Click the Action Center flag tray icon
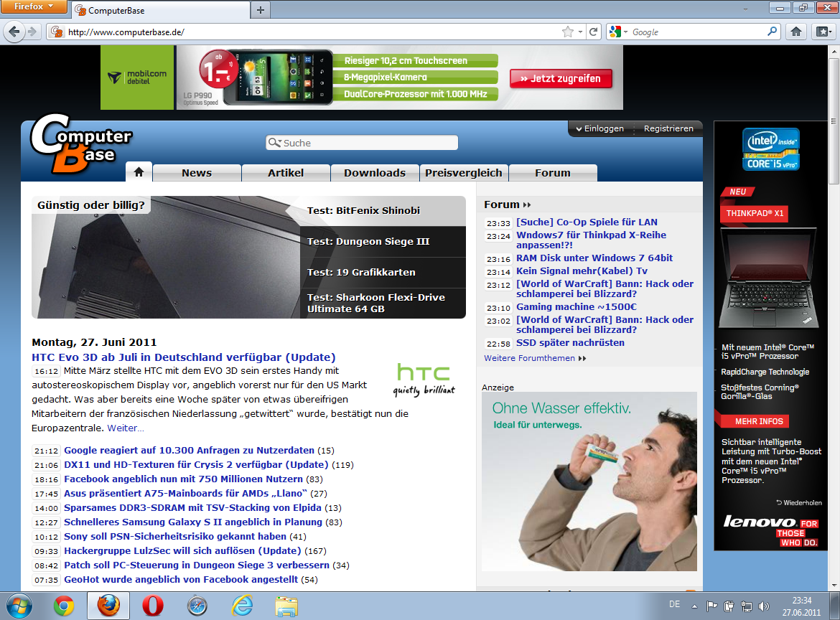840x620 pixels. tap(711, 606)
